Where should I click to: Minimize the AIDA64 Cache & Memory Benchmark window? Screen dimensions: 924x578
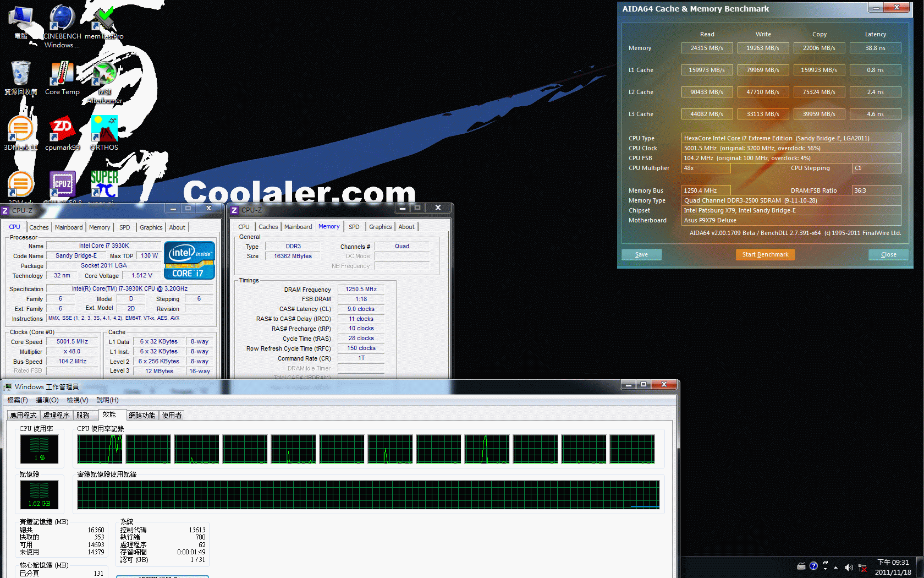click(876, 8)
